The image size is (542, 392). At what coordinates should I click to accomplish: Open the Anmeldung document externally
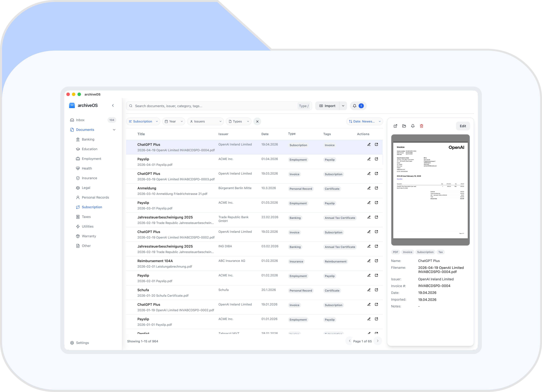[x=376, y=188]
